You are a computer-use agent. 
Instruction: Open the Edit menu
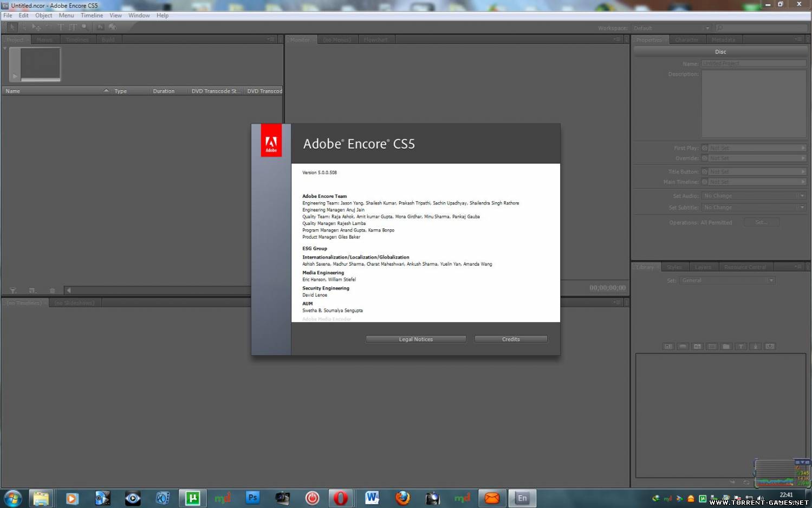click(x=23, y=15)
